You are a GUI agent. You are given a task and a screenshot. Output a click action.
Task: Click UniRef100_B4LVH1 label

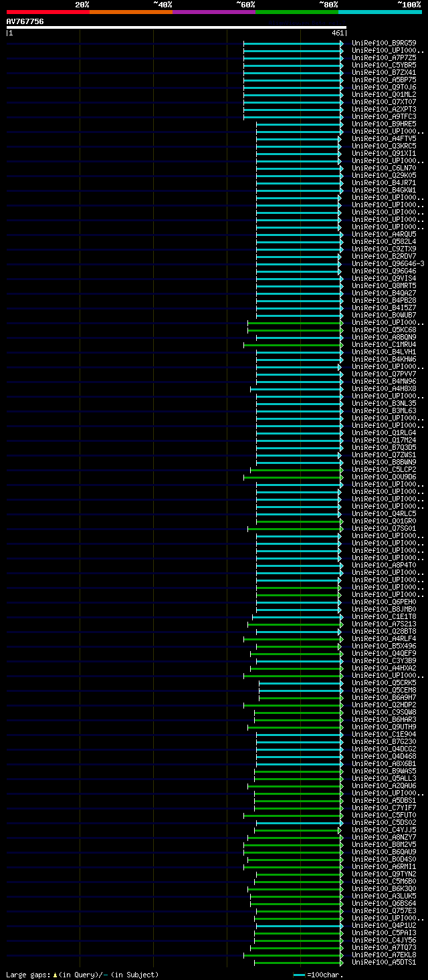383,352
